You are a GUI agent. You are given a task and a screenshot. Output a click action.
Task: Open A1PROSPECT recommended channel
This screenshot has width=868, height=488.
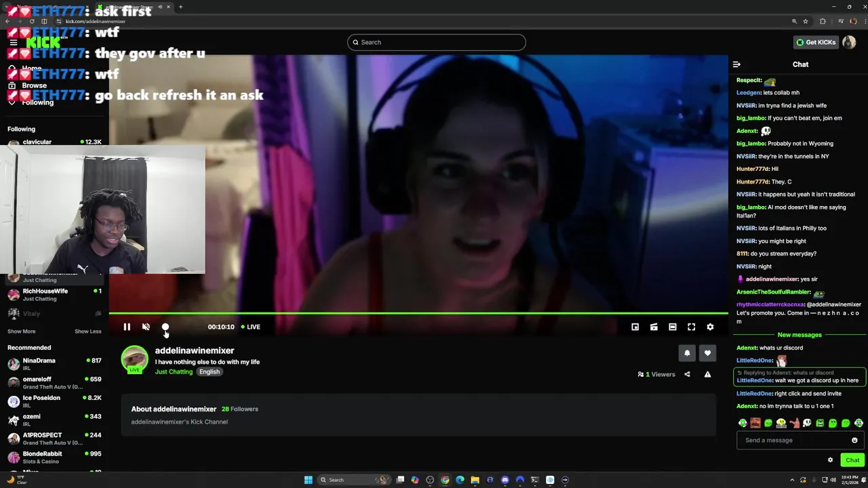(x=54, y=439)
